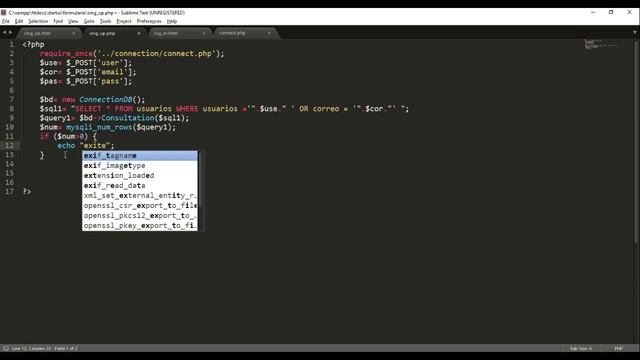Click line number 1 in gutter
This screenshot has height=360, width=640.
11,44
